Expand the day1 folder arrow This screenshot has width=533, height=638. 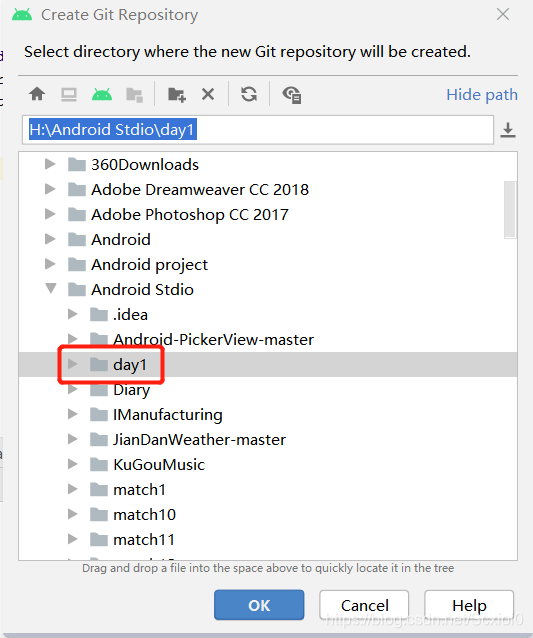(72, 364)
